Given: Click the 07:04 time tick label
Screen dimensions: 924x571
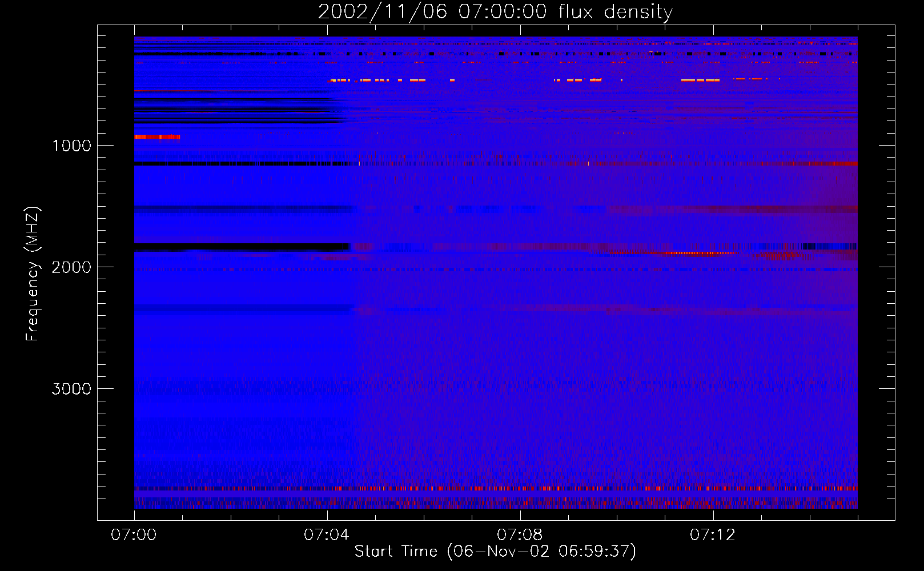Looking at the screenshot, I should 327,535.
